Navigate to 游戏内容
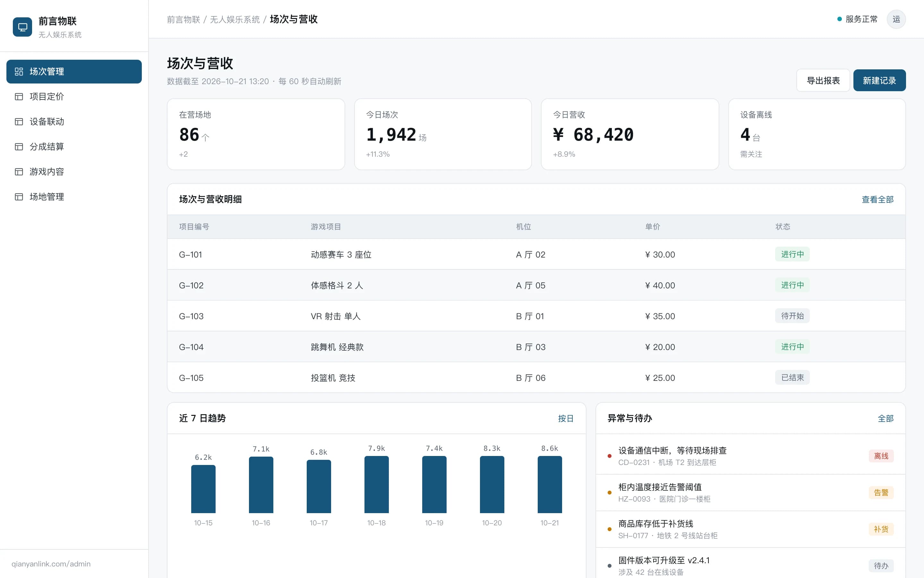Image resolution: width=924 pixels, height=578 pixels. click(x=74, y=172)
